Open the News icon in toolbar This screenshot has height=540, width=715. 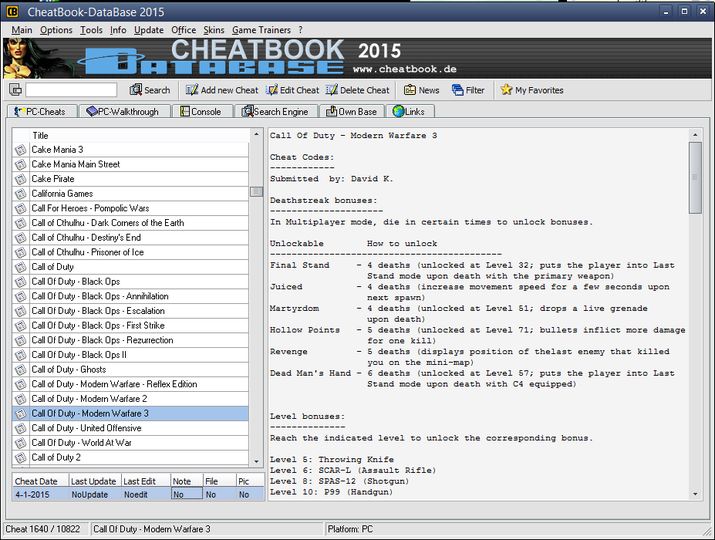[x=409, y=90]
